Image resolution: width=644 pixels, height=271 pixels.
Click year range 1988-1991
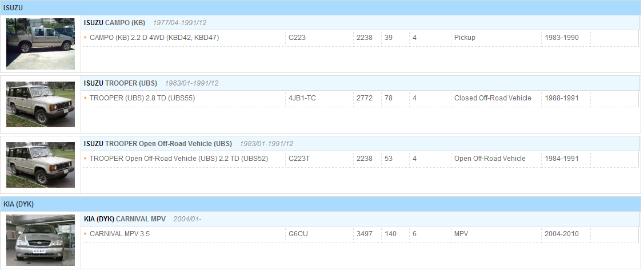pyautogui.click(x=562, y=98)
